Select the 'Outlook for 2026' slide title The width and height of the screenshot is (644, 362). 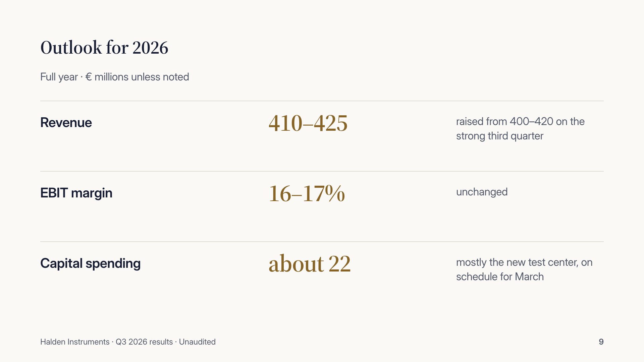104,48
